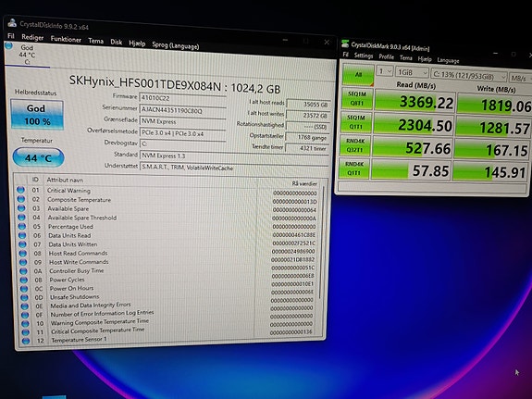Click the God 100 % health status button
The image size is (532, 399).
pos(37,115)
